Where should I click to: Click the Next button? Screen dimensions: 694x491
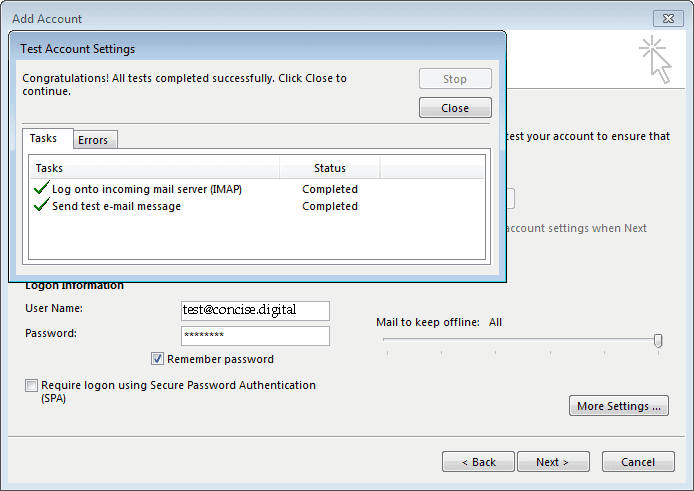(x=552, y=462)
